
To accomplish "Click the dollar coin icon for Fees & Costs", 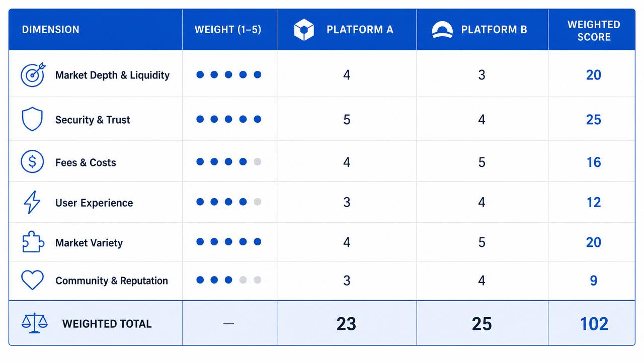I will 32,162.
